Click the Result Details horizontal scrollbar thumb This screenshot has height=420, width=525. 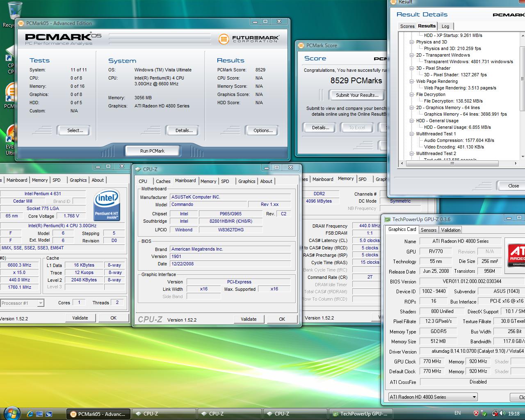point(452,163)
